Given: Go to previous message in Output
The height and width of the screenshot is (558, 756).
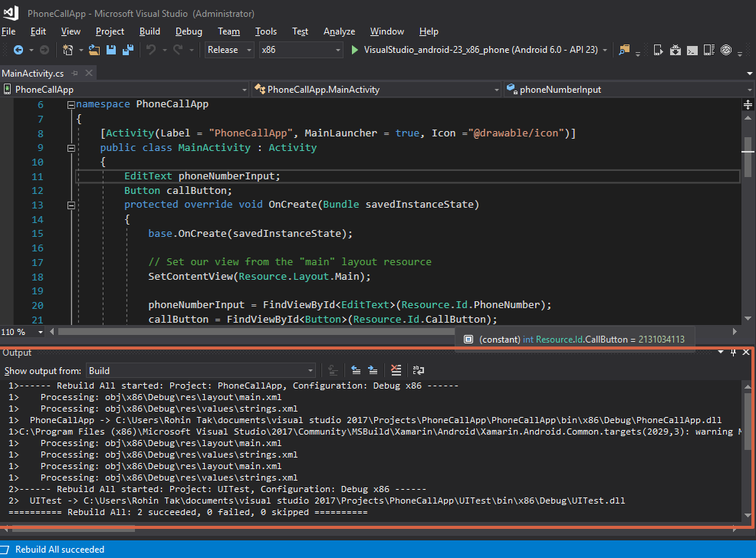Looking at the screenshot, I should click(x=356, y=370).
